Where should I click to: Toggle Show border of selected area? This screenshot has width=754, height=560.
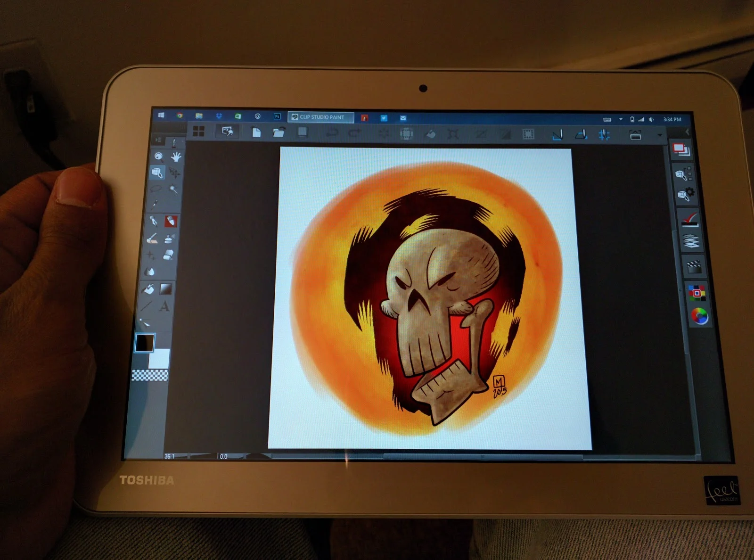coord(529,135)
